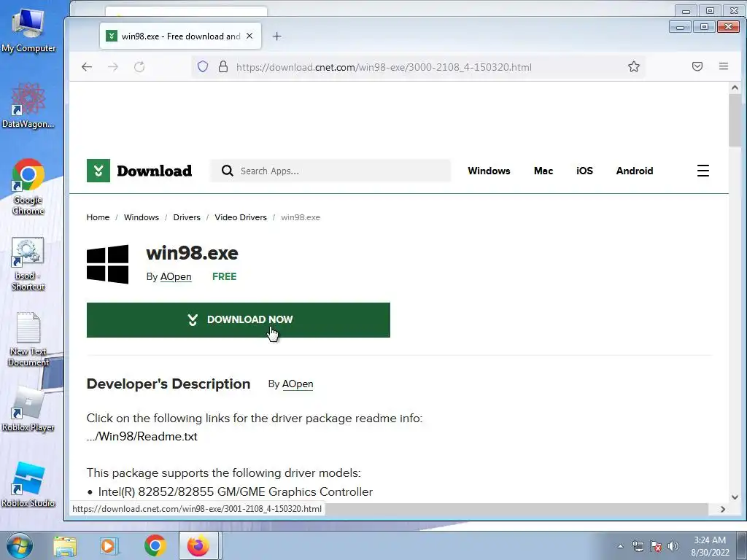Viewport: 747px width, 560px height.
Task: Select the bsod Shortcut desktop icon
Action: tap(28, 264)
